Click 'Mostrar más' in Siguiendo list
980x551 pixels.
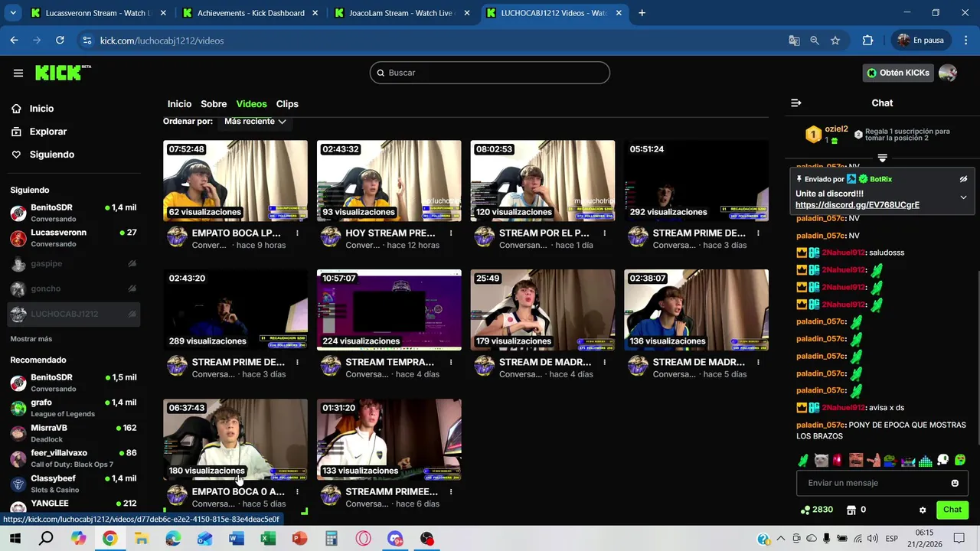pyautogui.click(x=31, y=339)
